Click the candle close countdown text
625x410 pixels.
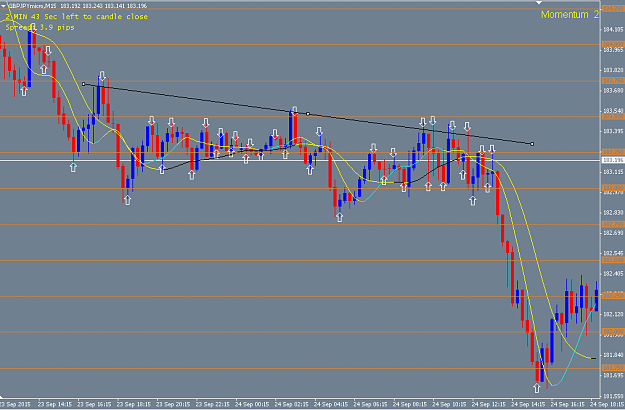tap(77, 17)
